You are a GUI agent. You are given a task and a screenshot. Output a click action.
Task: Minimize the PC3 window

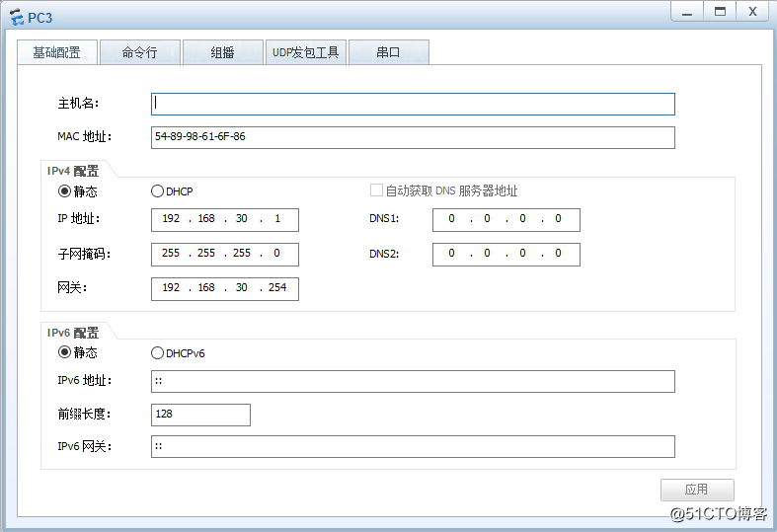[687, 12]
